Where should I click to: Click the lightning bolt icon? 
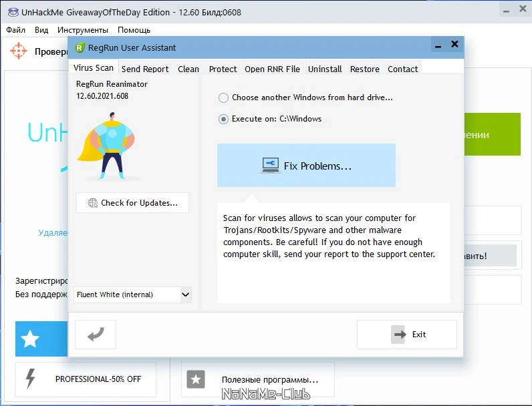[x=31, y=378]
